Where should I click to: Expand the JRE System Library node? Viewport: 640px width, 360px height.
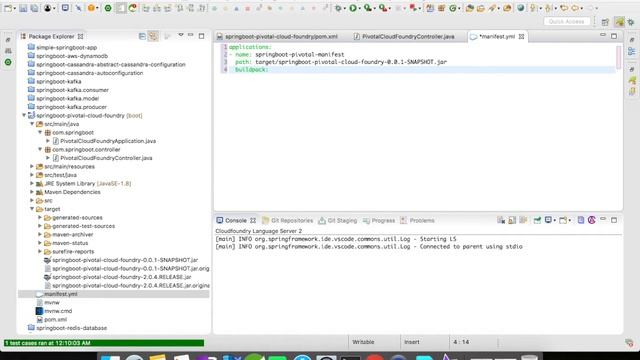pyautogui.click(x=32, y=183)
